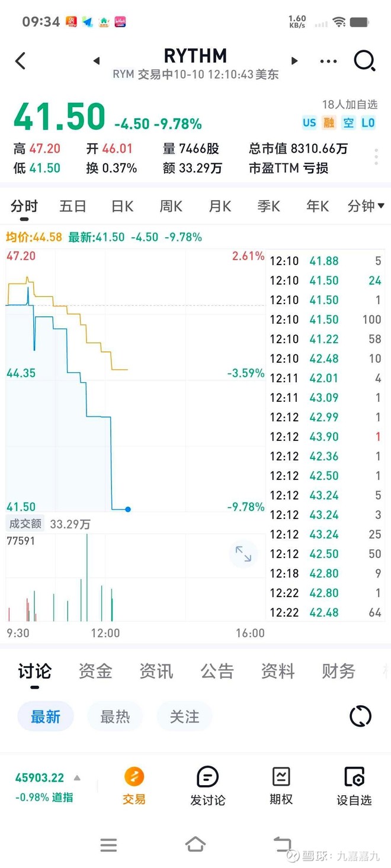Refresh the discussion list
The image size is (391, 868).
(360, 716)
